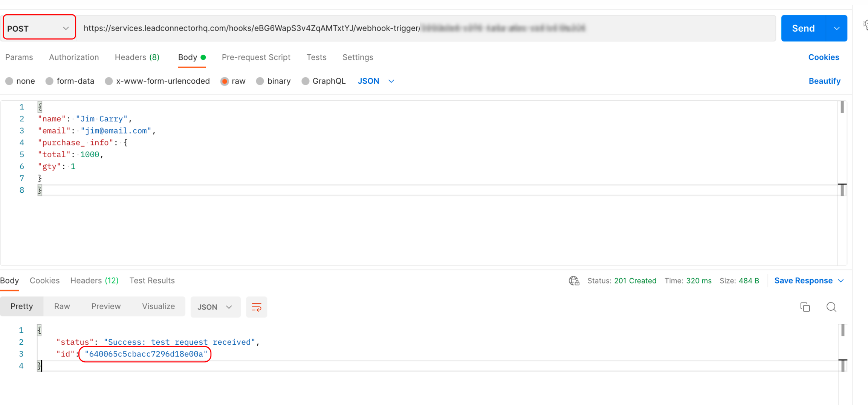The width and height of the screenshot is (868, 405).
Task: Switch to the Test Results response tab
Action: [152, 281]
